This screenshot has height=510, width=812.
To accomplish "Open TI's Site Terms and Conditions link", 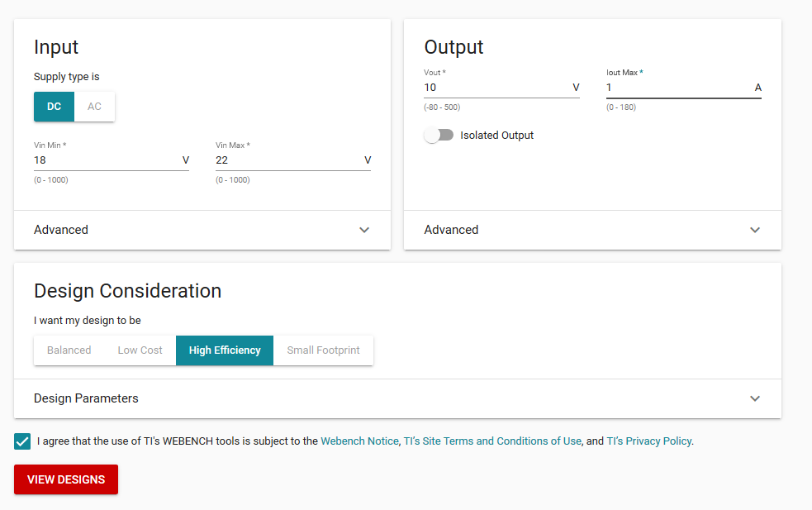I will (492, 441).
